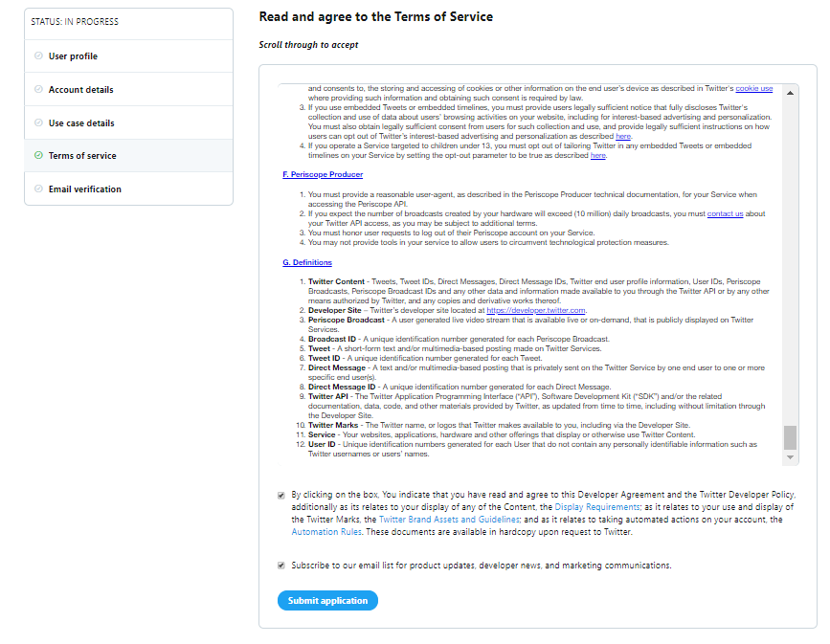Click the 'Developer Site' definition term

[x=334, y=311]
